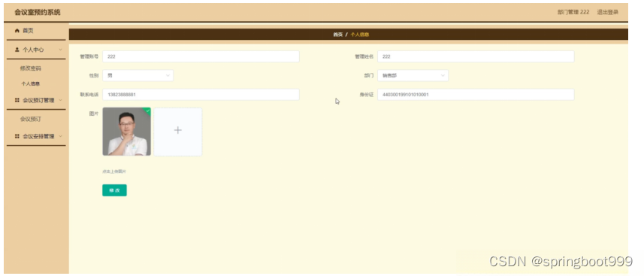Collapse the 个人中心 menu chevron
Image resolution: width=644 pixels, height=276 pixels.
pyautogui.click(x=60, y=50)
